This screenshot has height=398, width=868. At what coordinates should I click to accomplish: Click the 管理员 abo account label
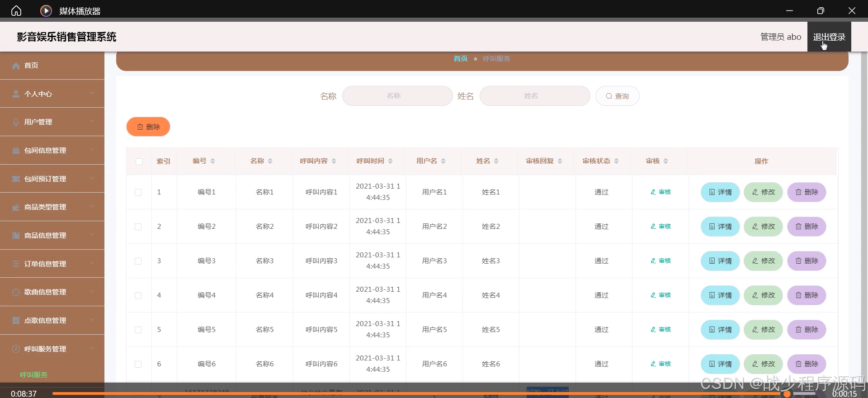(781, 37)
